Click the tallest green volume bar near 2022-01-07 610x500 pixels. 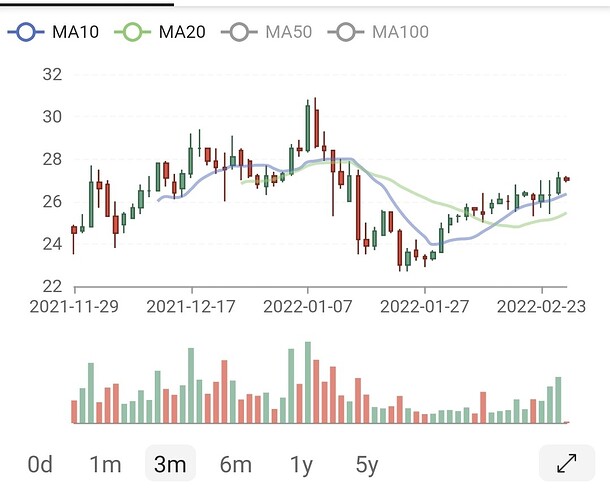(x=308, y=382)
